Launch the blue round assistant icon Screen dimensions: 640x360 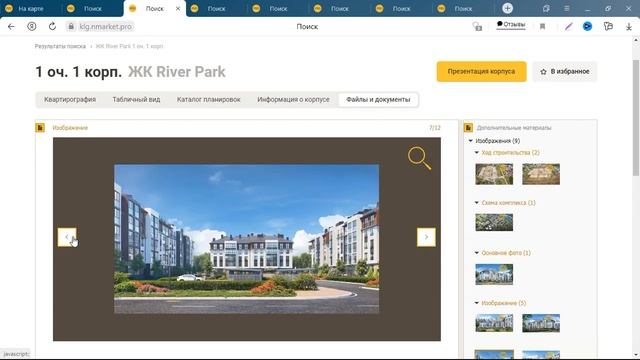[x=587, y=27]
